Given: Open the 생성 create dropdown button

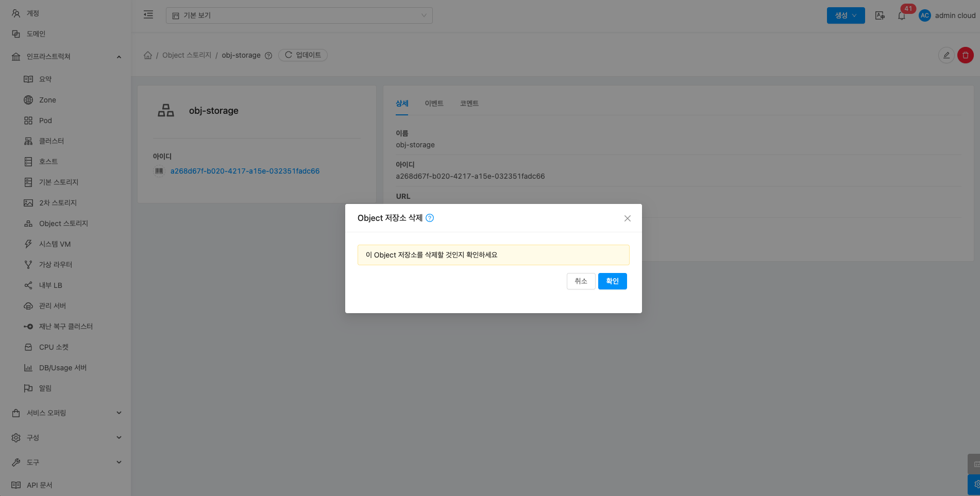Looking at the screenshot, I should [x=846, y=15].
